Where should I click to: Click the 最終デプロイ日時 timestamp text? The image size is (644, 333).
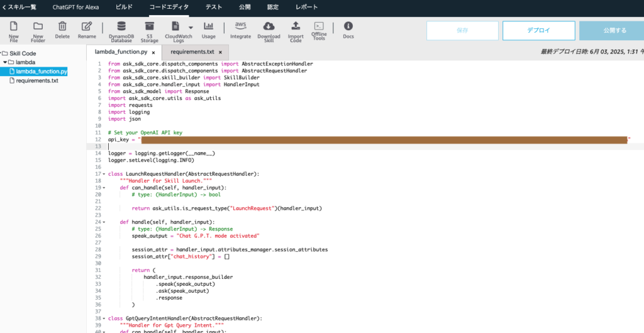point(592,52)
